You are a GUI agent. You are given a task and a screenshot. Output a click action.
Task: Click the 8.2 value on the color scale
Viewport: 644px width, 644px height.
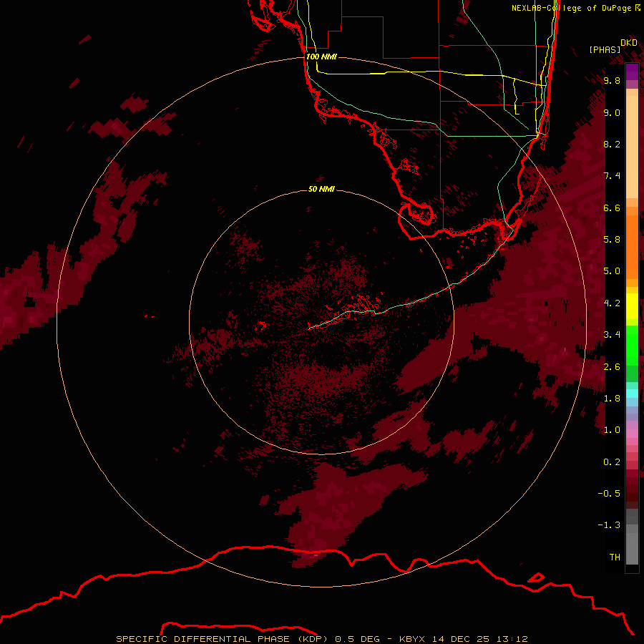tap(612, 144)
